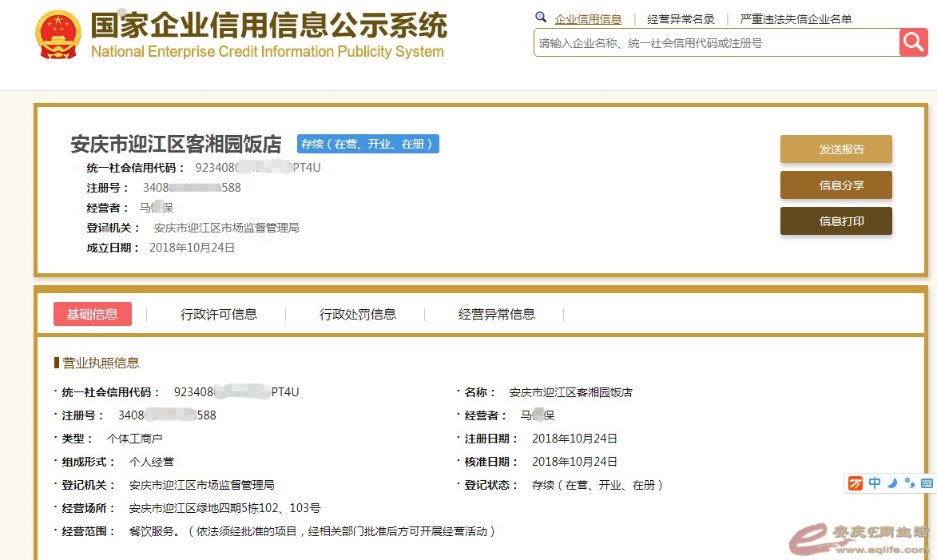Viewport: 937px width, 560px height.
Task: Open the 行政许可信息 tab
Action: tap(219, 314)
